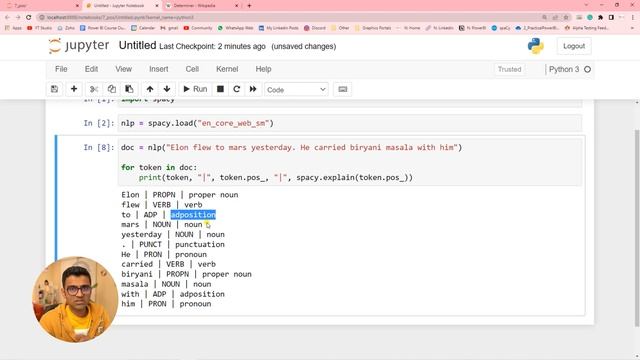Open the Calendar bookmark
The width and height of the screenshot is (640, 360).
pyautogui.click(x=143, y=28)
